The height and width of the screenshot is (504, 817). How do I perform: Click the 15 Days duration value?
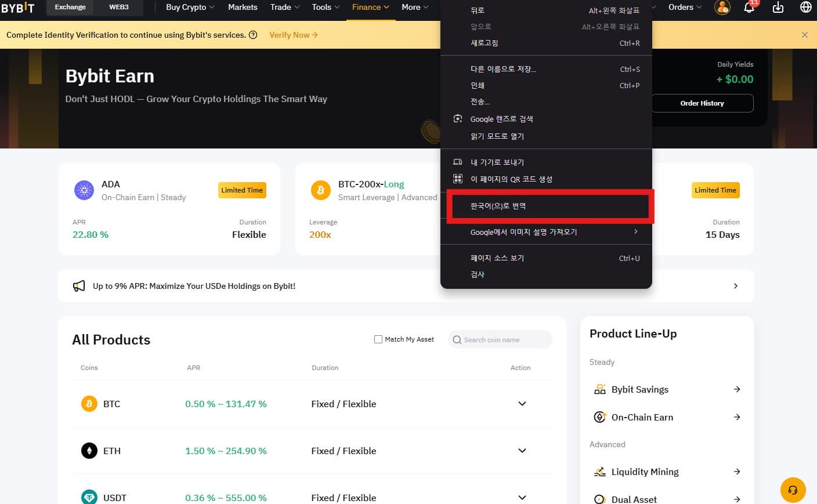click(x=722, y=234)
